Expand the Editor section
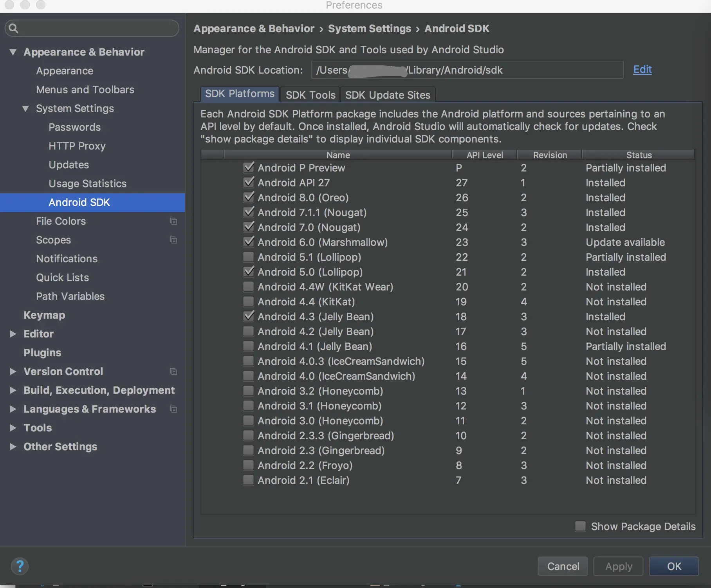Viewport: 711px width, 588px height. tap(13, 334)
